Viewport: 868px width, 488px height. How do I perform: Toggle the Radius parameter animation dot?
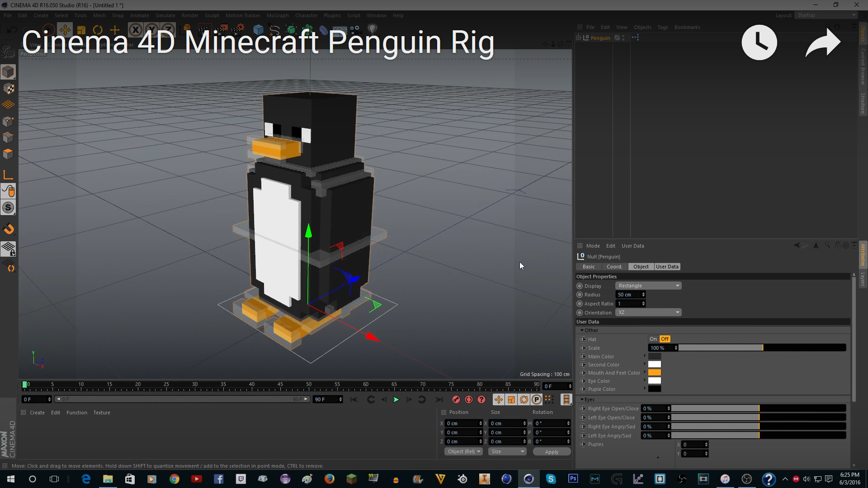tap(580, 295)
